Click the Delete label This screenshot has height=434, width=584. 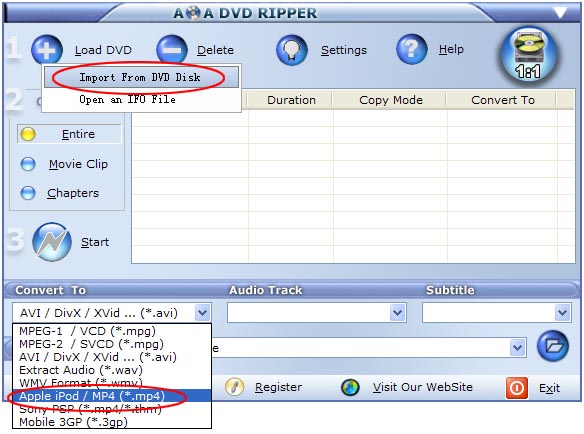(215, 50)
